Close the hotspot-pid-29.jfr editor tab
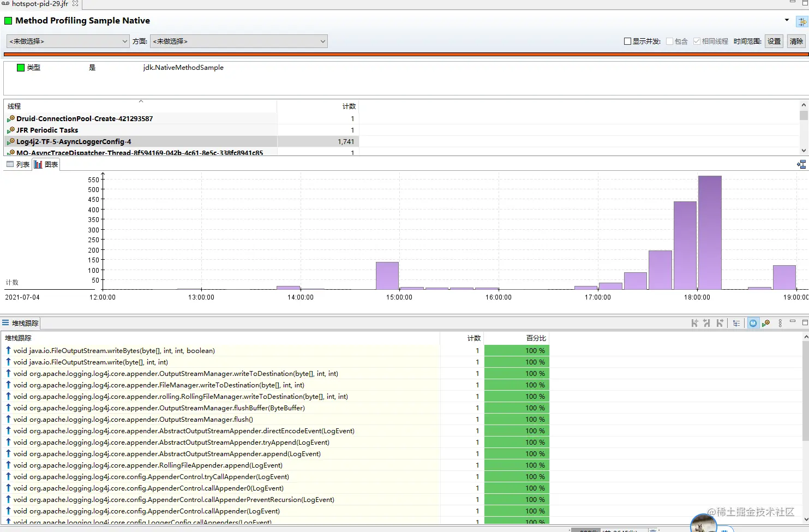 (75, 3)
